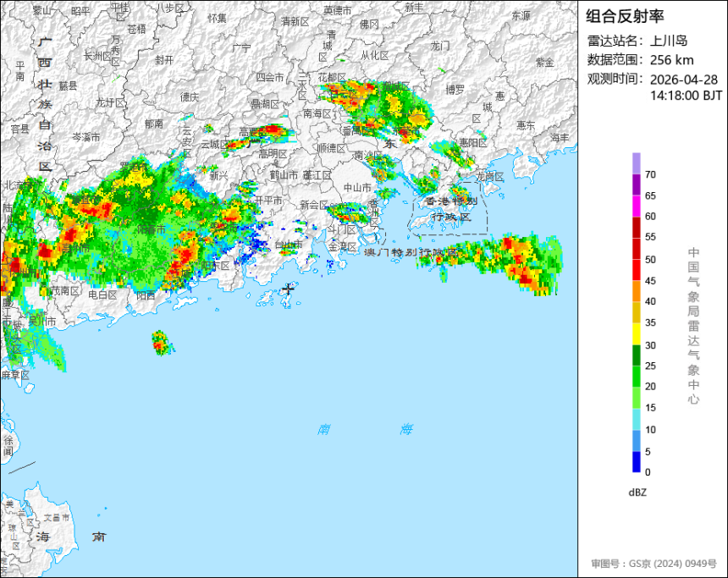This screenshot has height=578, width=728.
Task: Click the 东源 map label
Action: click(x=521, y=15)
